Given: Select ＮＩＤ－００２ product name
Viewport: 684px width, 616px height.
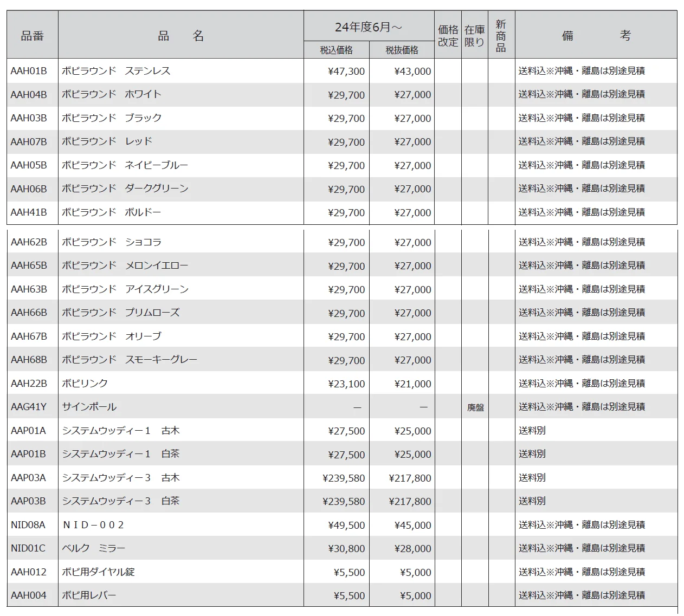Looking at the screenshot, I should click(93, 525).
